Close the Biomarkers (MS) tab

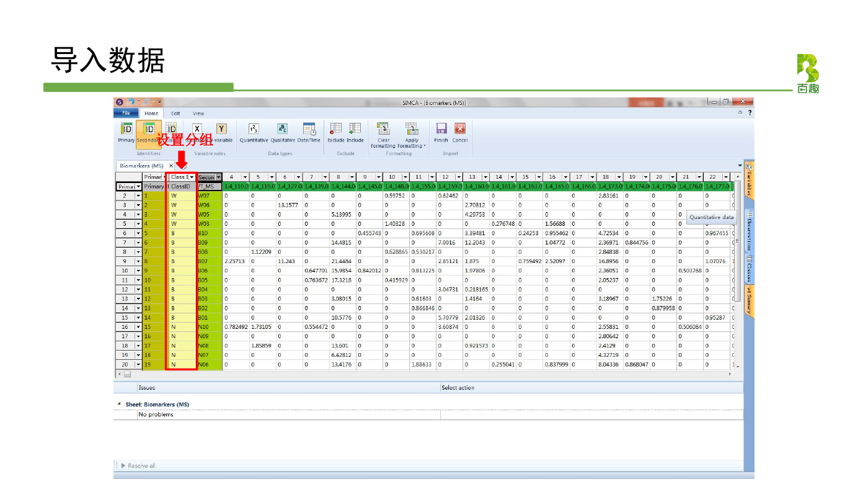(171, 166)
